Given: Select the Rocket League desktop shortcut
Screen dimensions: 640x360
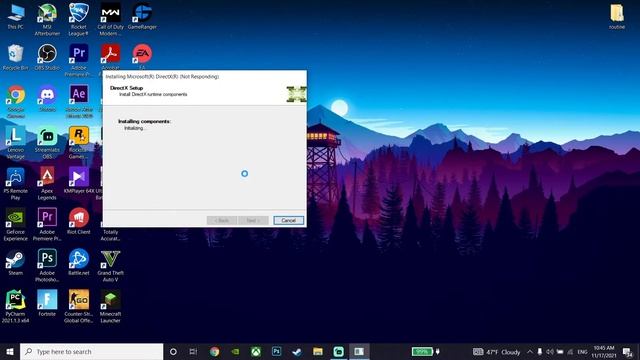Looking at the screenshot, I should (x=79, y=20).
